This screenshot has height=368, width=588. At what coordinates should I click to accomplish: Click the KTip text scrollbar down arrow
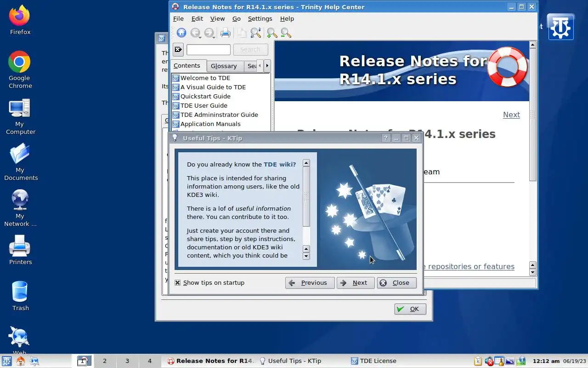(306, 256)
